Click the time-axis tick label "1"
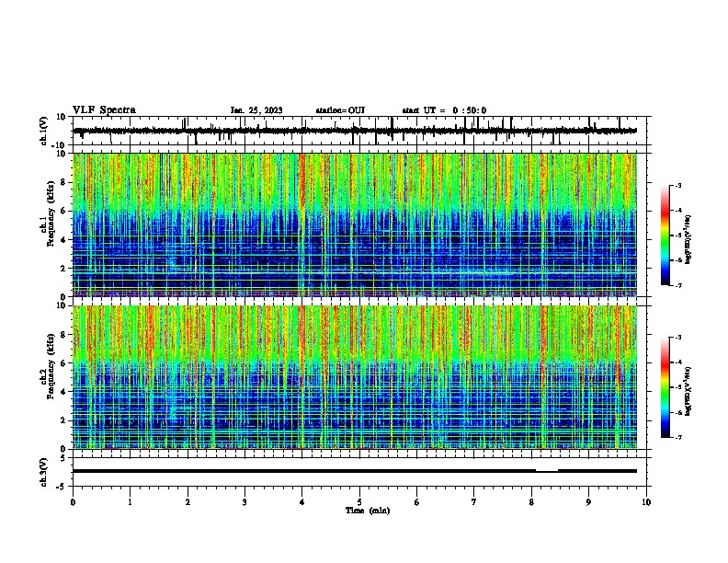The width and height of the screenshot is (728, 563). [130, 502]
